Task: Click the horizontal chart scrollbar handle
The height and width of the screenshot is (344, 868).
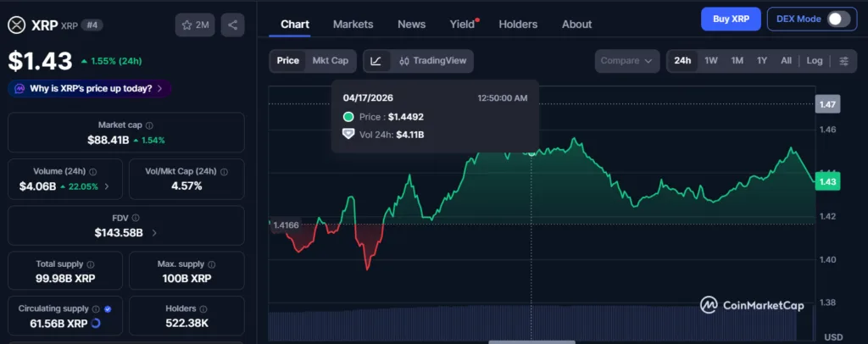Action: click(532, 341)
